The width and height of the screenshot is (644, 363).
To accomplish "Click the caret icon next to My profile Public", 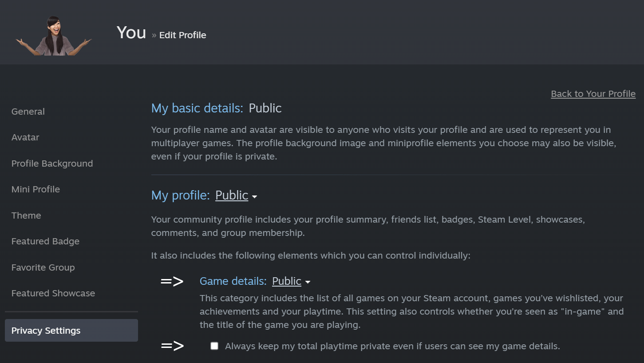I will (254, 196).
